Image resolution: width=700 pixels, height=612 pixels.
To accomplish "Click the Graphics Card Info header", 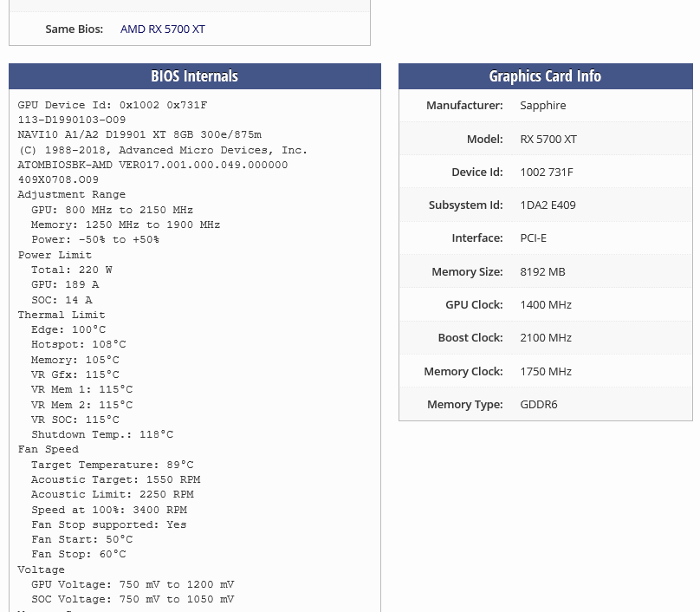I will click(x=545, y=76).
